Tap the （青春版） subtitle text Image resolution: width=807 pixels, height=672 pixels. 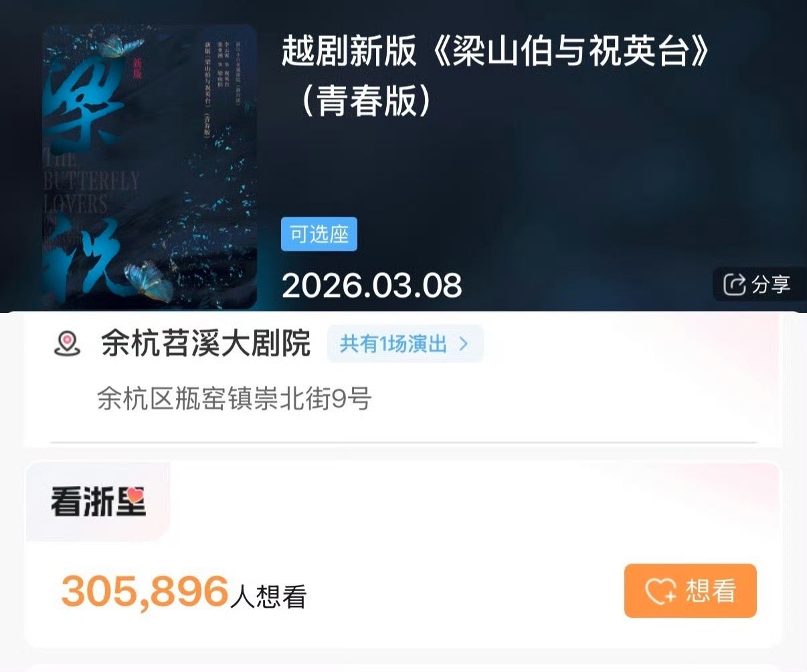[x=365, y=100]
